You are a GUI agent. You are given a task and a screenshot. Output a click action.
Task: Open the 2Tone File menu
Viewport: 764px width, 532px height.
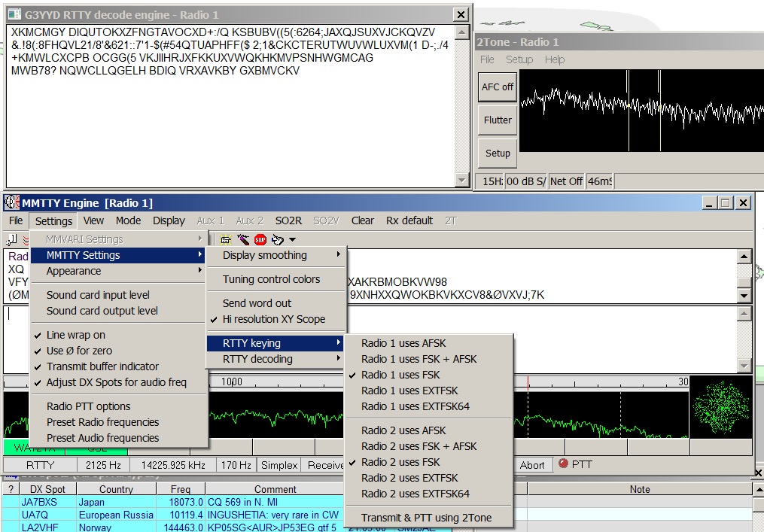pyautogui.click(x=487, y=59)
